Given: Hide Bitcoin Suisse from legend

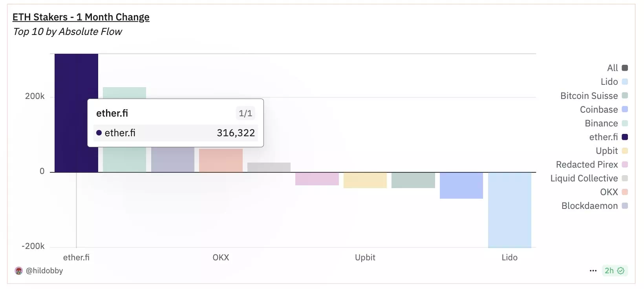Looking at the screenshot, I should (x=589, y=96).
